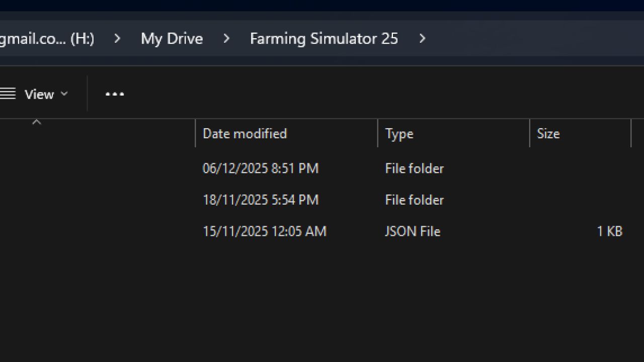This screenshot has height=362, width=644.
Task: Expand the chevron after My Drive
Action: tap(227, 39)
